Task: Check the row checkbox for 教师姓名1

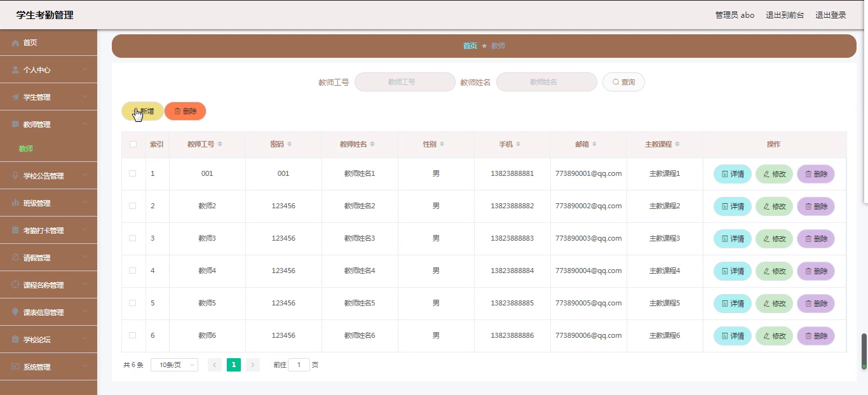Action: coord(133,173)
